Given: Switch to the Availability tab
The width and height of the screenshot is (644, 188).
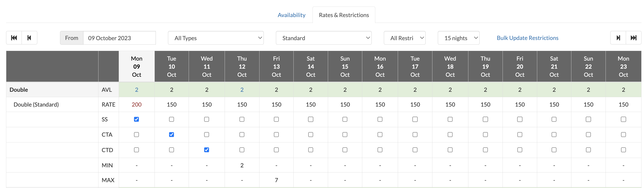Looking at the screenshot, I should (291, 15).
